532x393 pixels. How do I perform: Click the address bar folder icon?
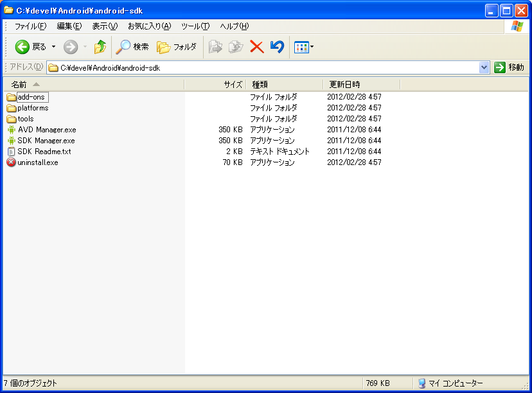click(53, 68)
